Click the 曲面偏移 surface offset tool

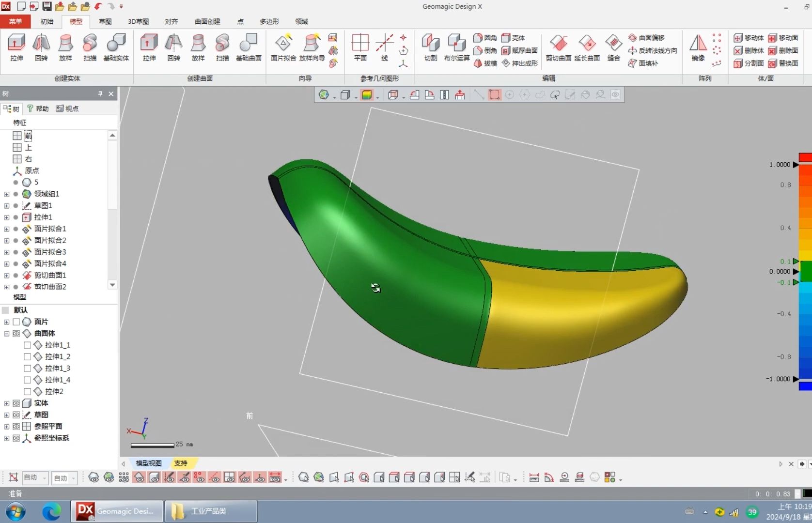(x=646, y=38)
